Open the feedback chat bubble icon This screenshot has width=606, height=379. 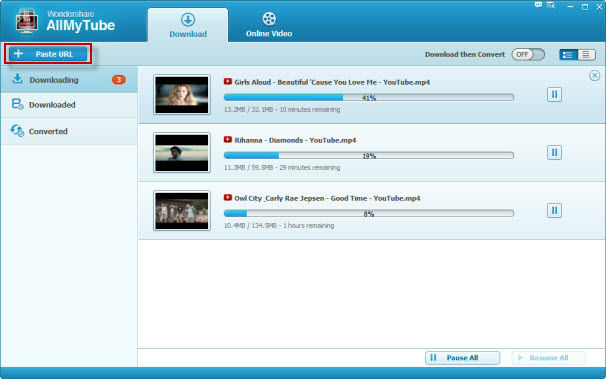tap(538, 5)
